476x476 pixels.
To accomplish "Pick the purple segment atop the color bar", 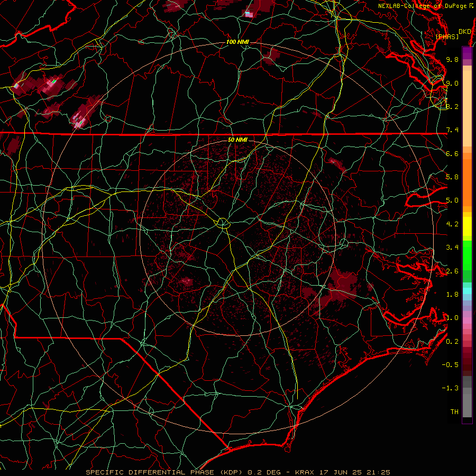I will click(x=467, y=53).
